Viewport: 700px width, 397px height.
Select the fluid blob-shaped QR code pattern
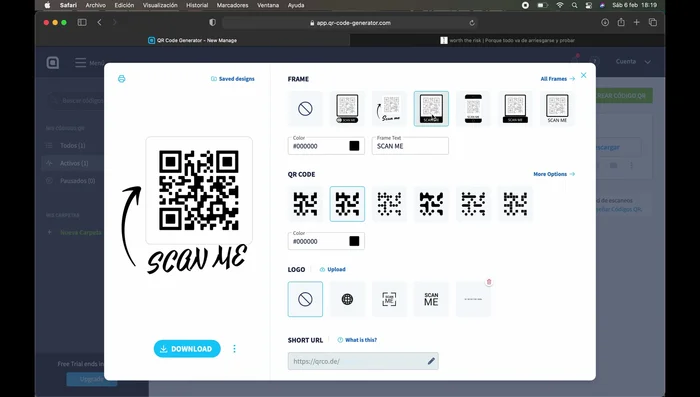pos(431,204)
